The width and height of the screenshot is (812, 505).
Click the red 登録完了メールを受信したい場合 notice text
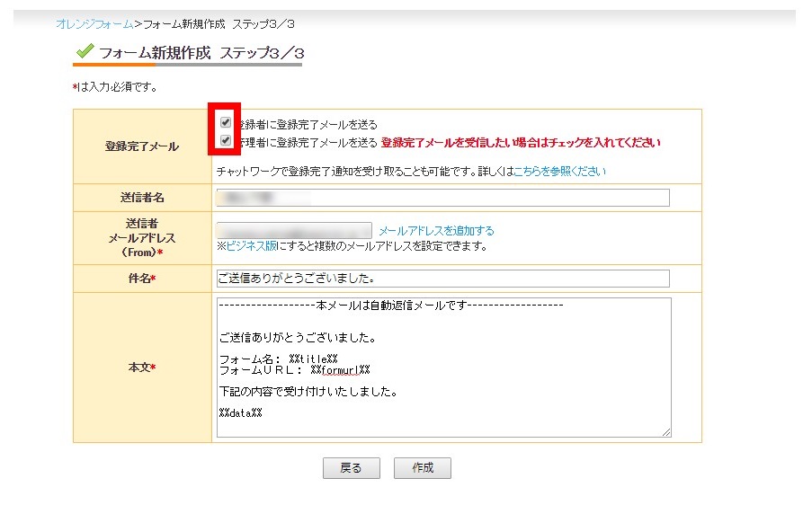click(521, 142)
